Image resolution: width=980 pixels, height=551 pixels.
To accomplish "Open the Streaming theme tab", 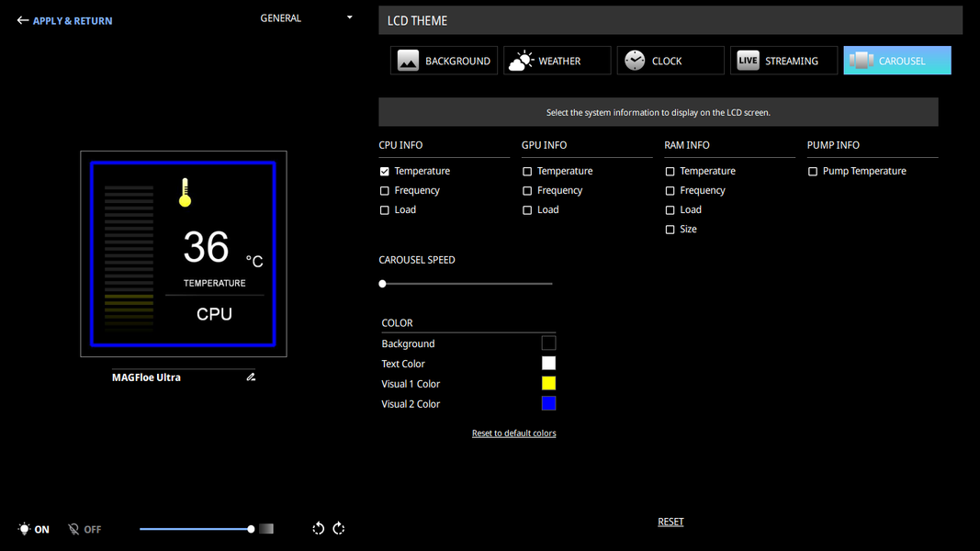I will (783, 61).
